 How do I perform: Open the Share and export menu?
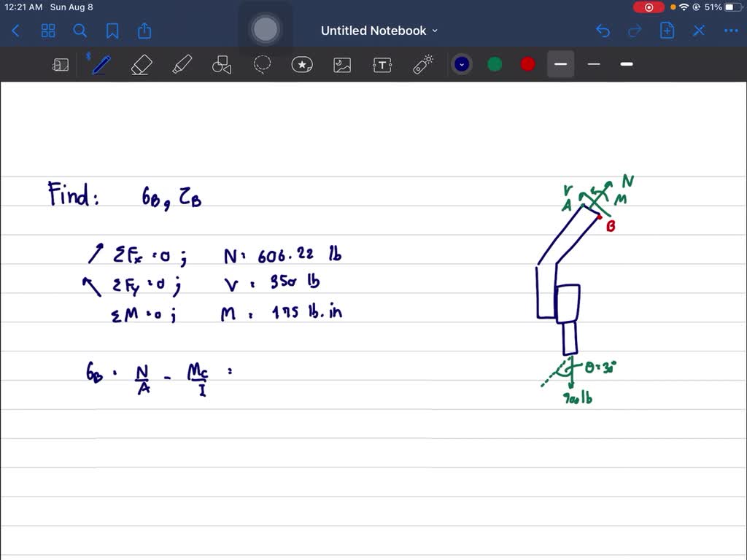coord(144,31)
